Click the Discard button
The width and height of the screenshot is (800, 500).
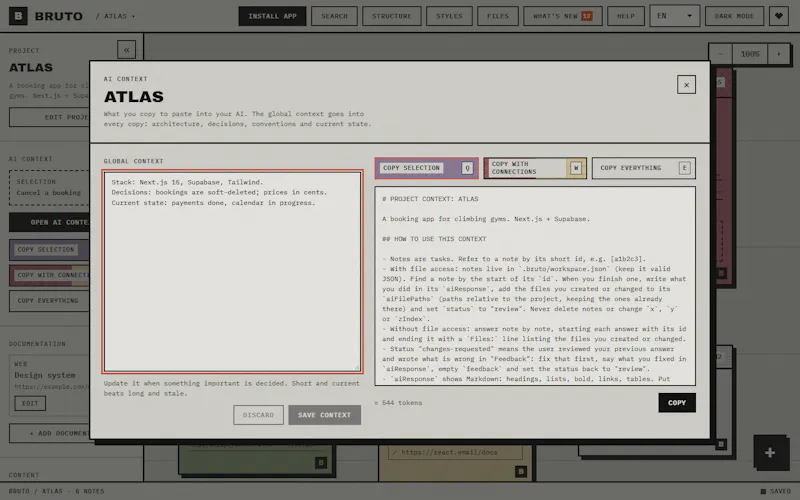[x=258, y=415]
